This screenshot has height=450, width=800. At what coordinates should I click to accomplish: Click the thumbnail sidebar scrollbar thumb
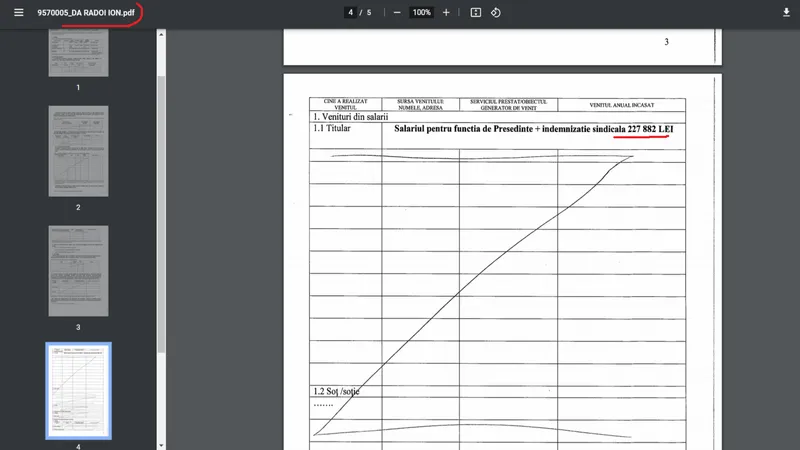pos(161,214)
